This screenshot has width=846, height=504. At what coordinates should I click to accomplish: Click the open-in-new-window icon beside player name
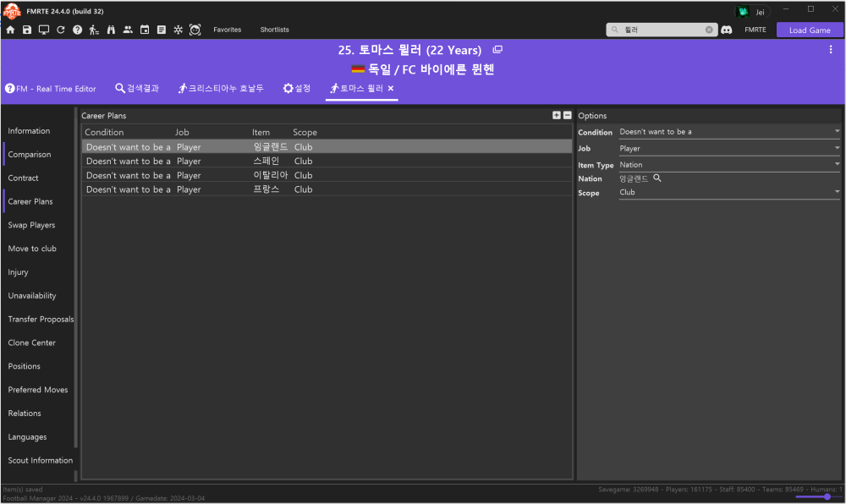pos(497,50)
